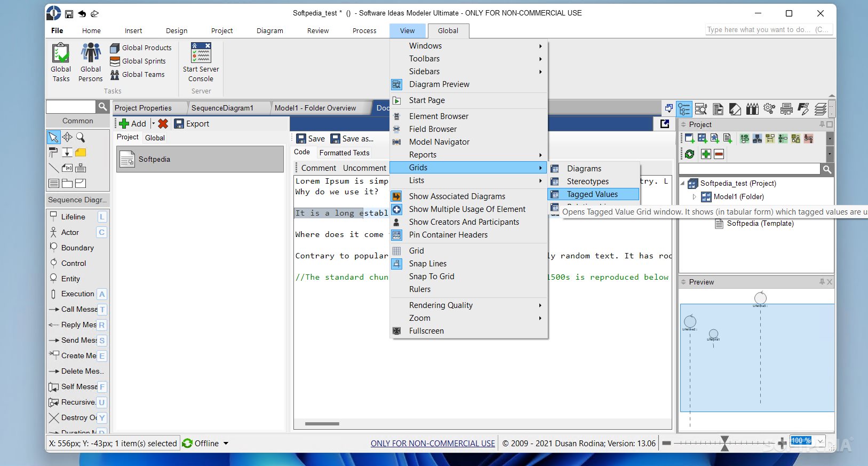Toggle the Grid option in View menu
The width and height of the screenshot is (868, 466).
pos(469,251)
